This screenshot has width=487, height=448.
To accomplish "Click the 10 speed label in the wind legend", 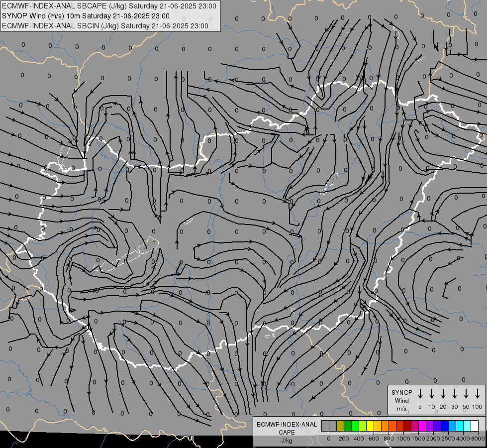I will (x=431, y=407).
